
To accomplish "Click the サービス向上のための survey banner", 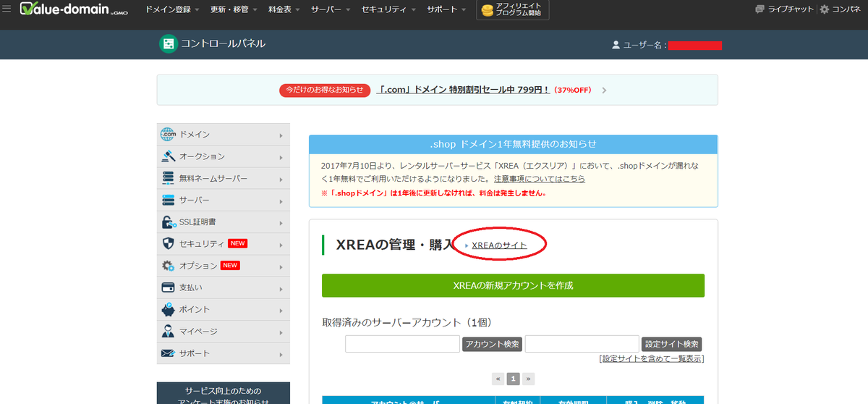I will 224,393.
